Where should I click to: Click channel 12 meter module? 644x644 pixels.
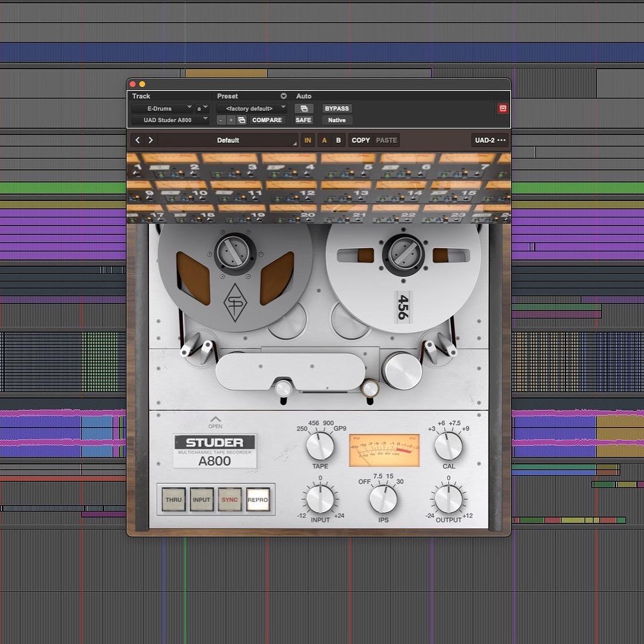[292, 192]
